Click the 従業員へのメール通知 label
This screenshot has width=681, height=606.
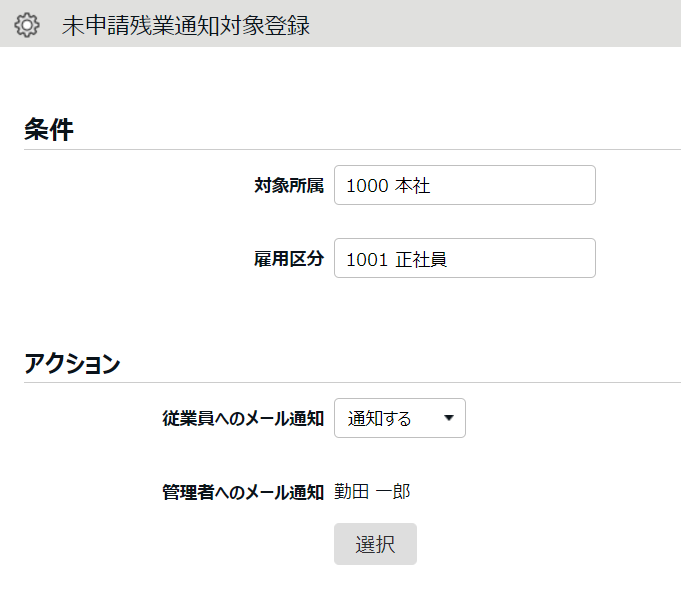point(243,418)
